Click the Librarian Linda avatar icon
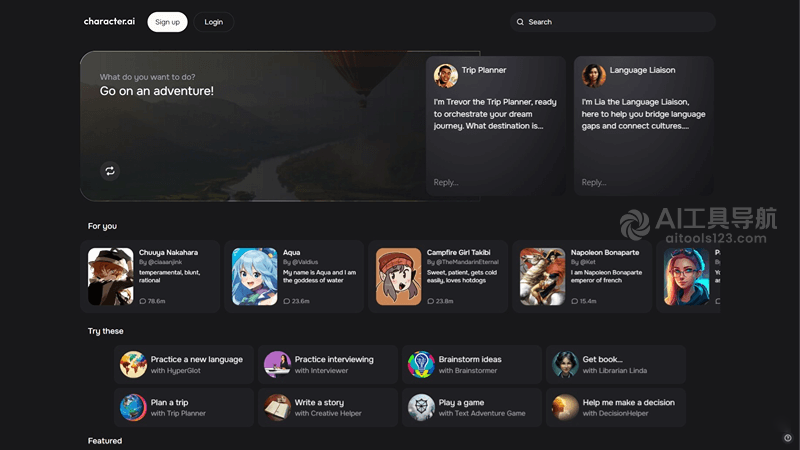The image size is (800, 450). click(565, 364)
